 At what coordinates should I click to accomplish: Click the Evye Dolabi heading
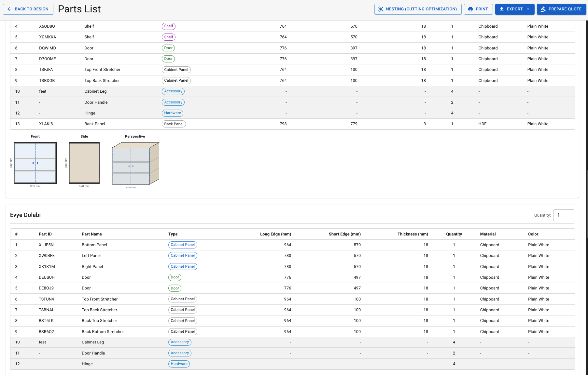[x=25, y=215]
